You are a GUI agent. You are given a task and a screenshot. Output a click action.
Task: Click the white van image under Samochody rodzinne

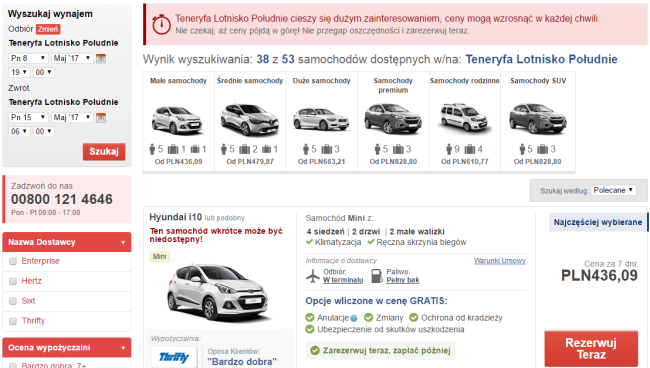[x=466, y=118]
